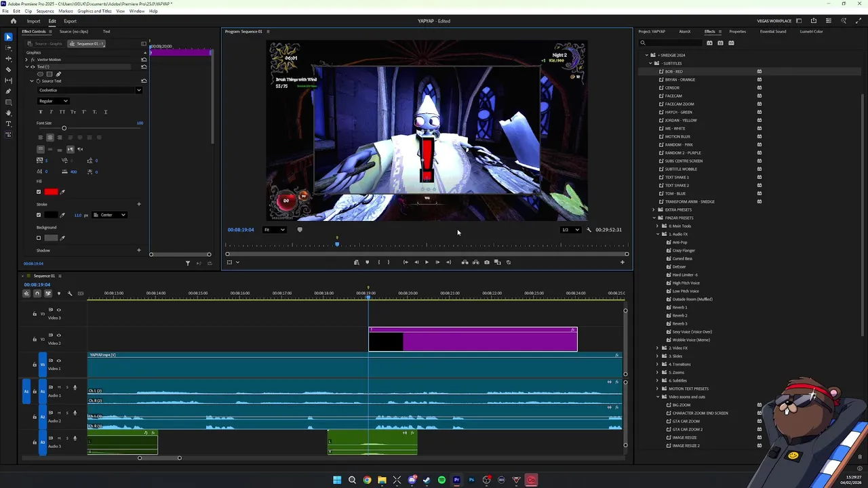Expand the EXTRA PRESETS folder
The image size is (868, 488).
tap(654, 209)
